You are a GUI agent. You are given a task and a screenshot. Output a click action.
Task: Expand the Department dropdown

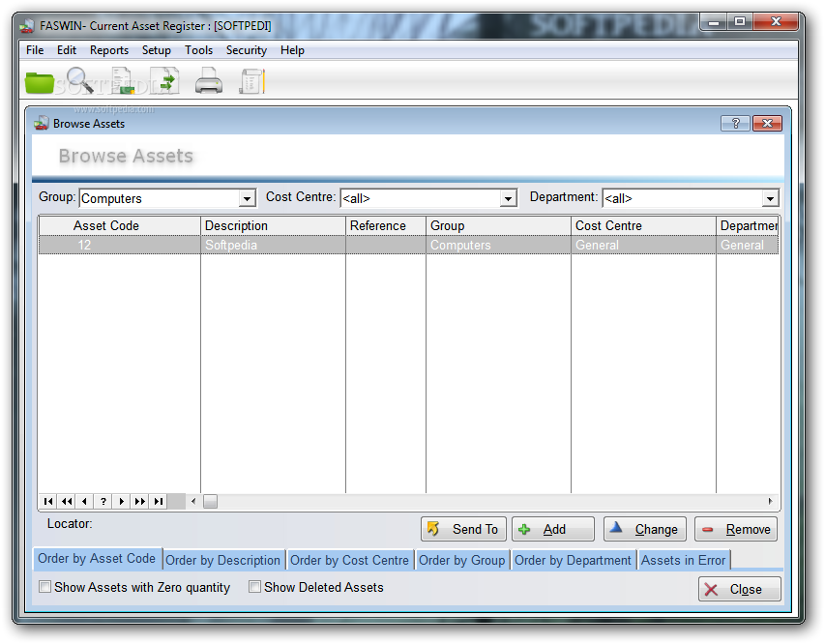click(770, 199)
